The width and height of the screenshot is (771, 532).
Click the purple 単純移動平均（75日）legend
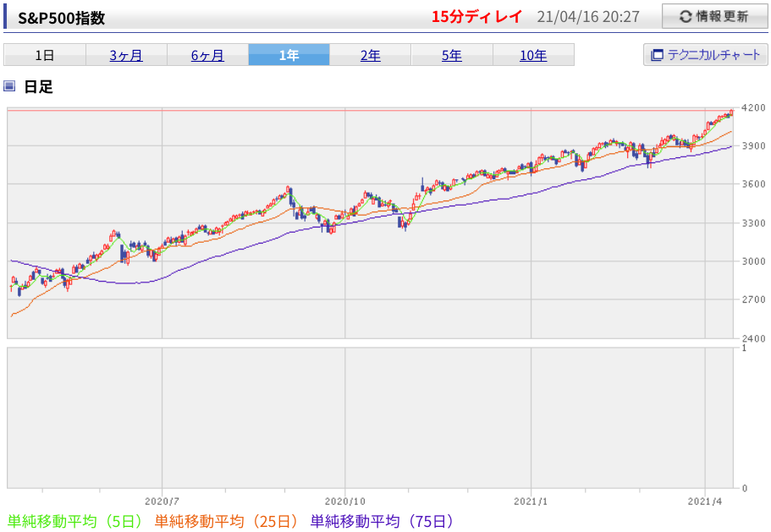pos(382,521)
